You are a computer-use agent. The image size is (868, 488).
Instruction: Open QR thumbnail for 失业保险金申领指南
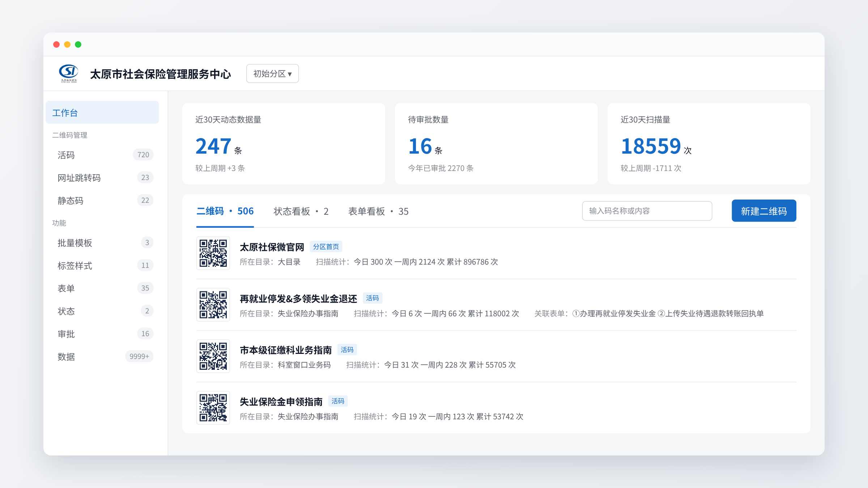(x=213, y=407)
